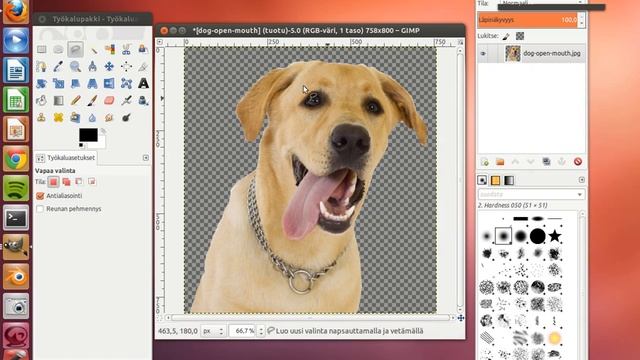
Task: Select the Perspective Clone tool
Action: point(76,118)
